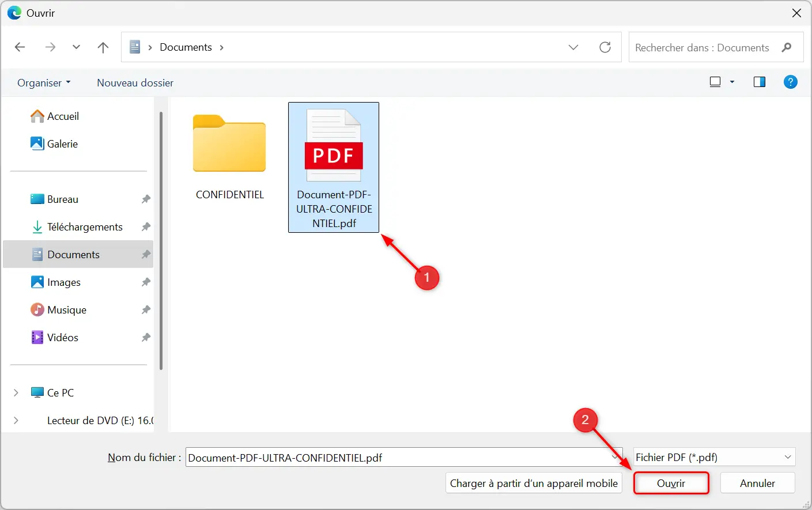Close the Ouvrir dialog
The width and height of the screenshot is (812, 510).
(x=796, y=13)
